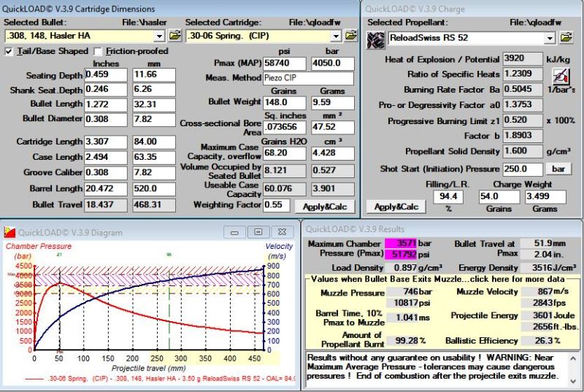The height and width of the screenshot is (392, 584).
Task: Toggle Tail/Base Shaped checkbox
Action: tap(9, 51)
